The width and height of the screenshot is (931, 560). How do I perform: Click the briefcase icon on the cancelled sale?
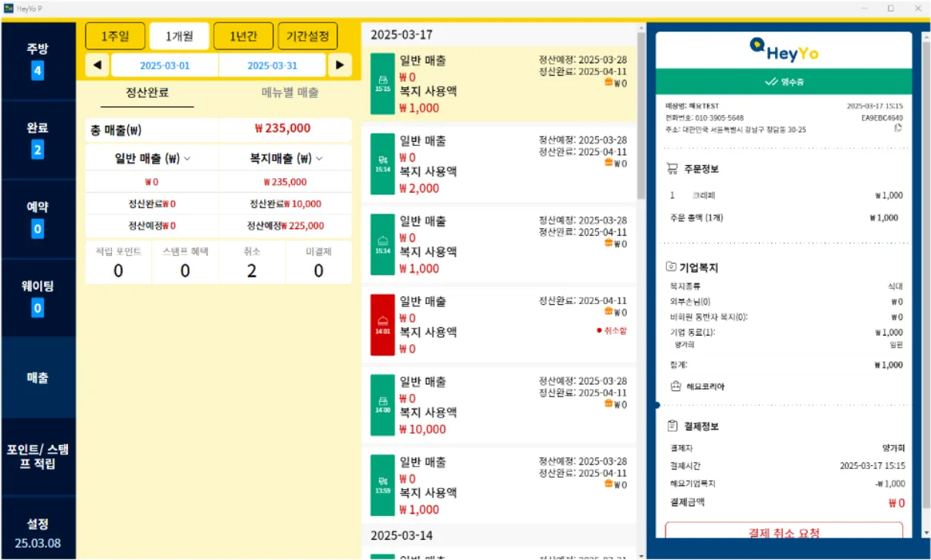click(609, 312)
